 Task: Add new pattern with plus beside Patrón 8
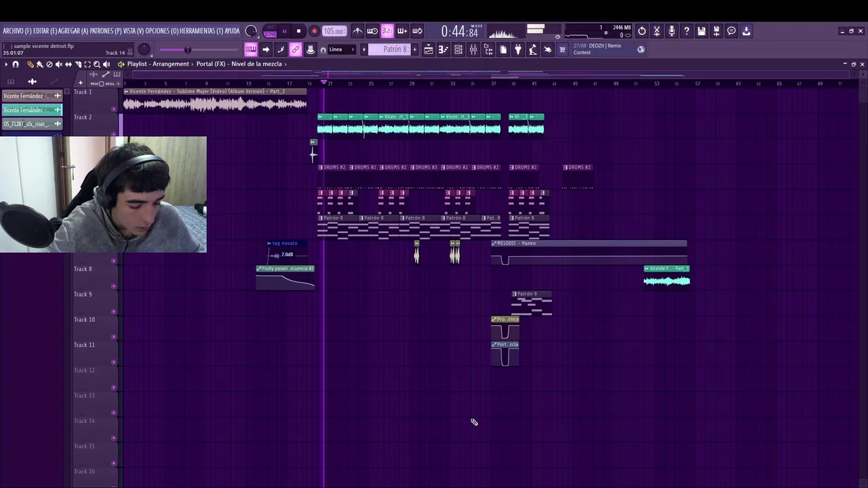coord(415,49)
